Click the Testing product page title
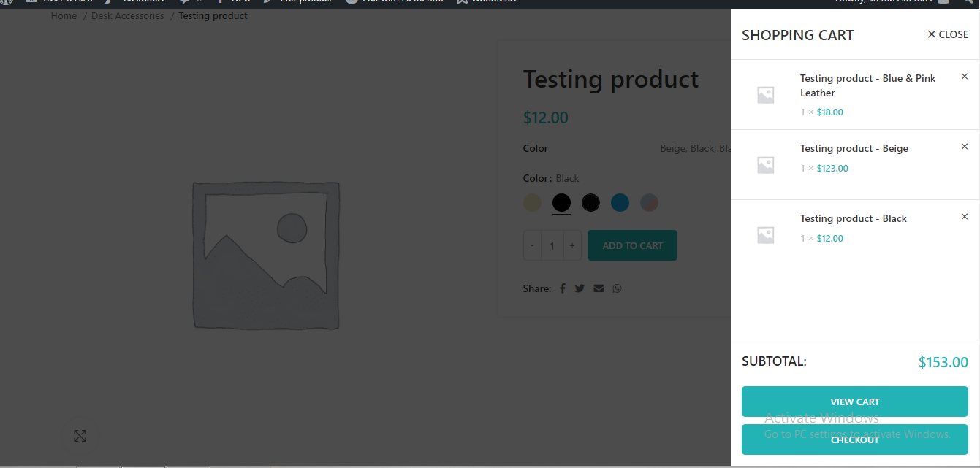Screen dimensions: 980x468 611,79
